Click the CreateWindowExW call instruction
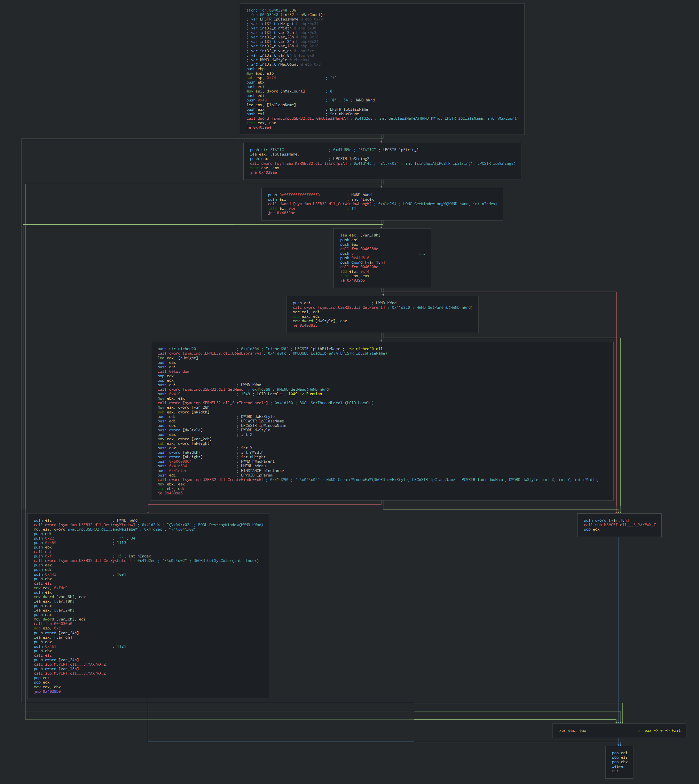Viewport: 699px width, 784px height. click(x=210, y=480)
